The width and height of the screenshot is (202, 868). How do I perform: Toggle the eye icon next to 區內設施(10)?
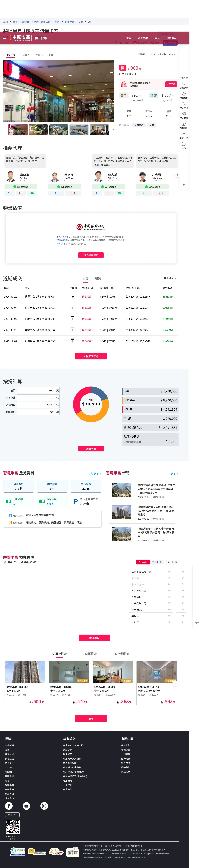(x=169, y=591)
